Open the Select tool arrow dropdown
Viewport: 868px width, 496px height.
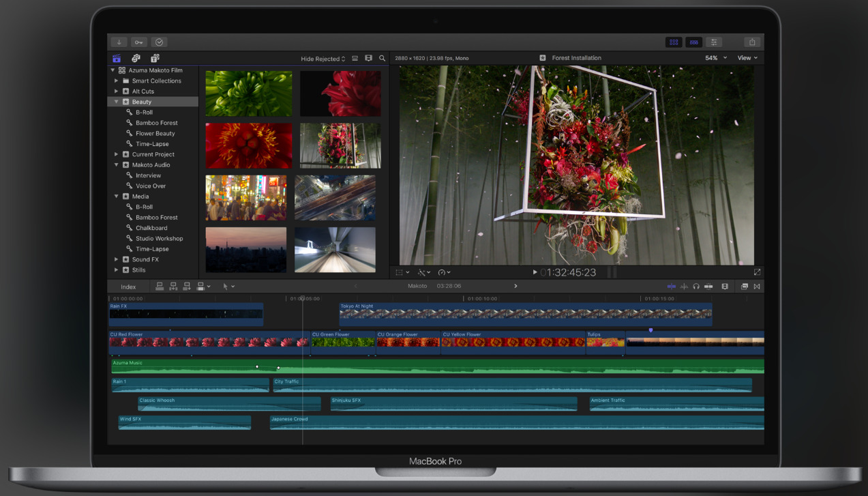pos(228,287)
